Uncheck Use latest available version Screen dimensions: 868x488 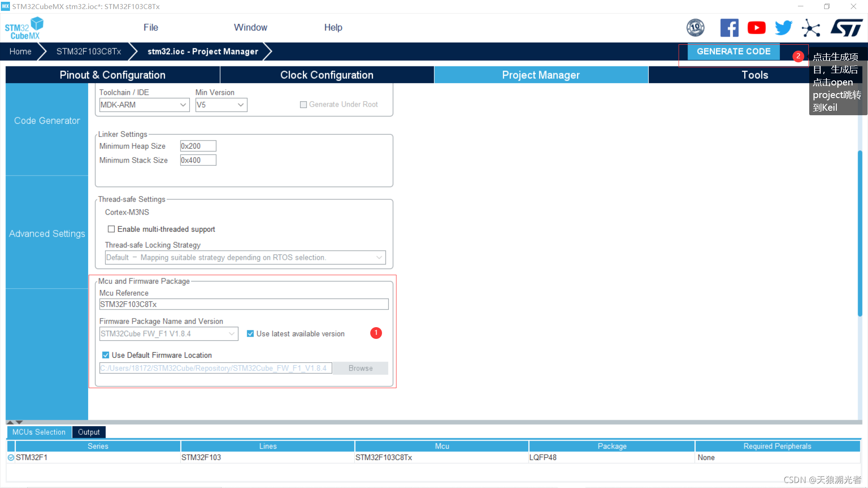click(x=250, y=334)
